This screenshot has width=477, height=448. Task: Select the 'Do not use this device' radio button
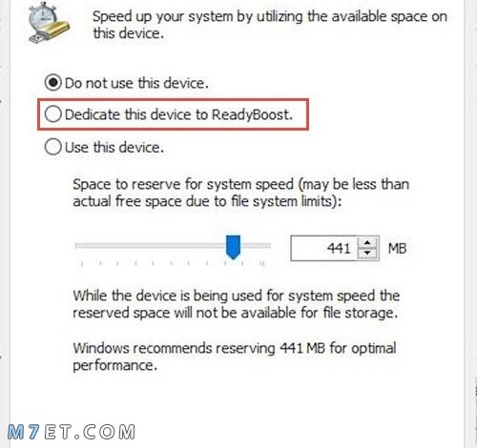click(52, 83)
